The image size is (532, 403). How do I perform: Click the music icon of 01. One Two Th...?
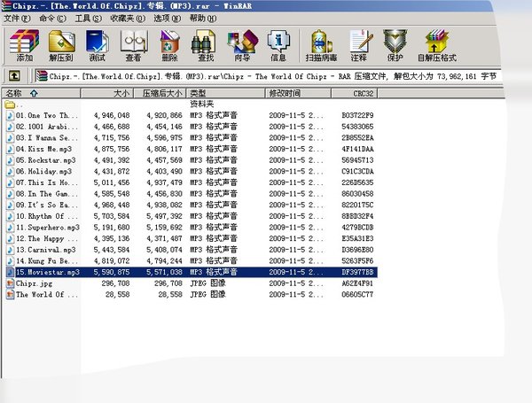10,115
